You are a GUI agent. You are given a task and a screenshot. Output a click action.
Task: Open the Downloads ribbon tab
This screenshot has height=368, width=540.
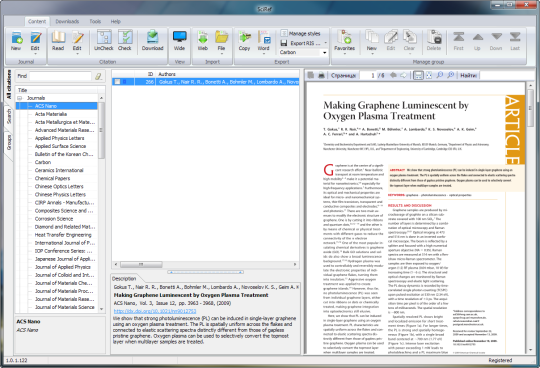[x=67, y=21]
